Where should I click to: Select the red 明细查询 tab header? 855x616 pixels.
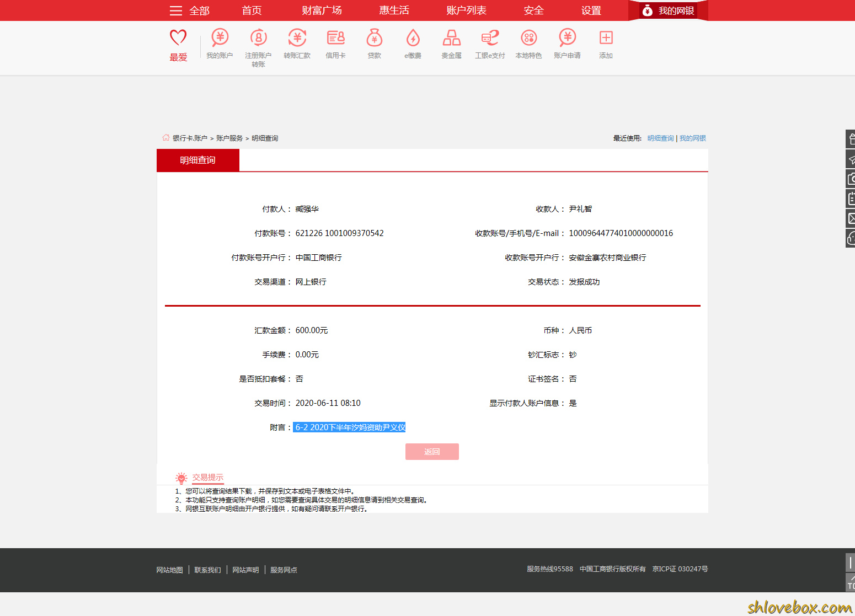tap(198, 160)
